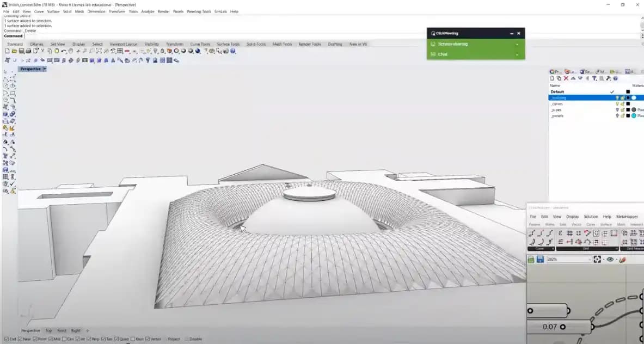
Task: Click the Print icon in Standard toolbar
Action: [x=28, y=51]
